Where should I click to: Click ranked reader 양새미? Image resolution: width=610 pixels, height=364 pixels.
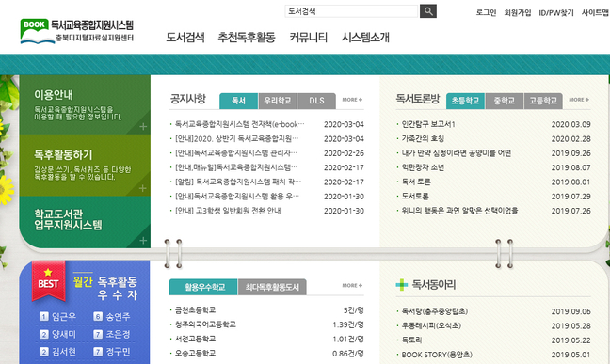pyautogui.click(x=64, y=334)
